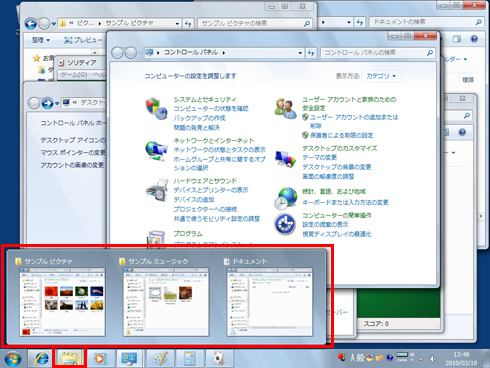The image size is (490, 368).
Task: Click the Windows Start orb
Action: [x=13, y=359]
